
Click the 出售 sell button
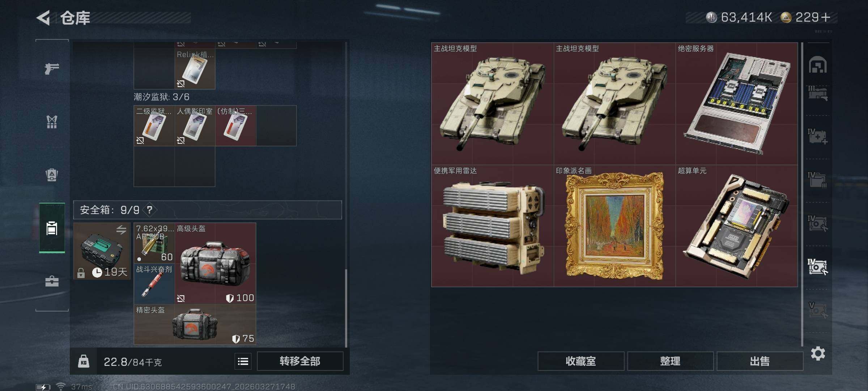pyautogui.click(x=759, y=361)
